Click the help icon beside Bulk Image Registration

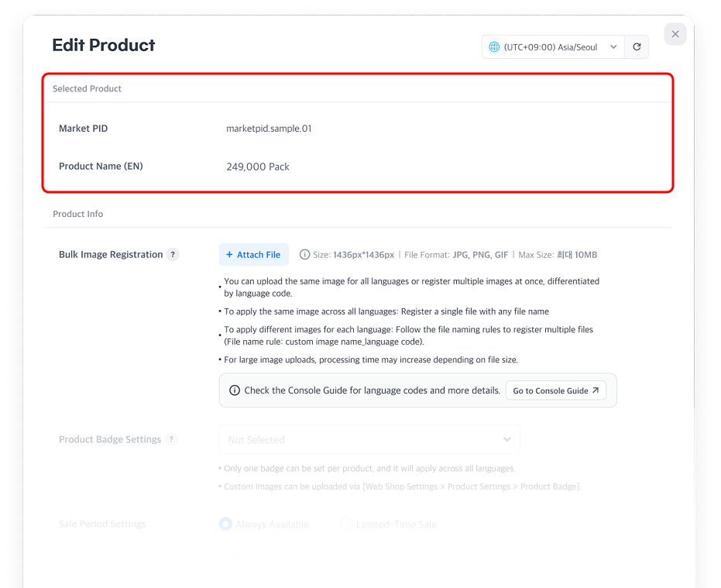click(173, 255)
